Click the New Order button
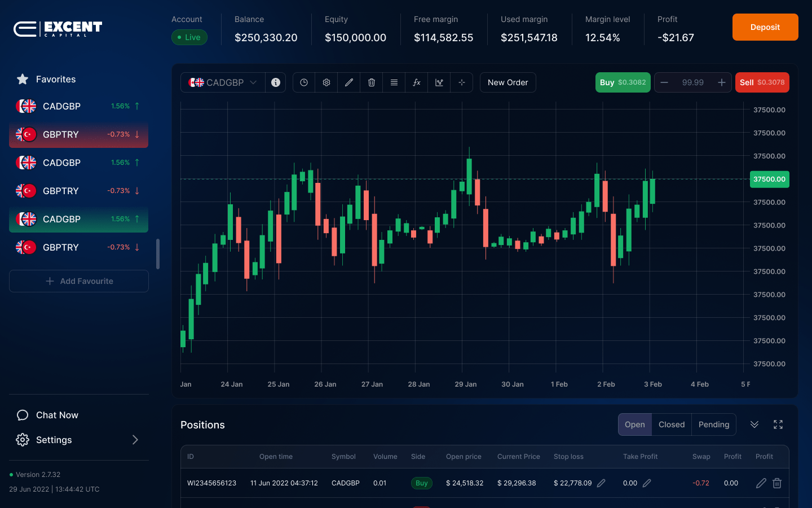Image resolution: width=812 pixels, height=508 pixels. (x=507, y=82)
